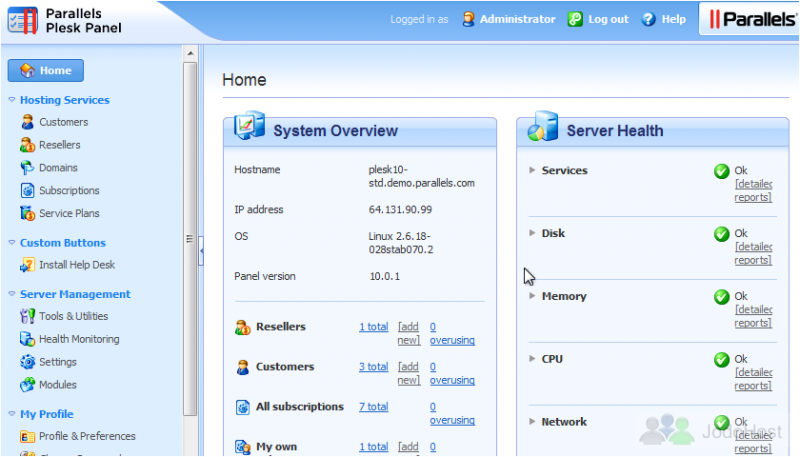Click the Install Help Desk icon
Viewport: 800px width, 457px height.
pos(28,265)
